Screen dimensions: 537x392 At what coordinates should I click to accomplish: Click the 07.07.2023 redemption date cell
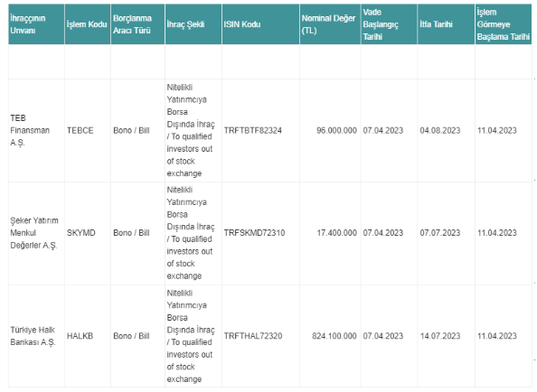click(447, 233)
